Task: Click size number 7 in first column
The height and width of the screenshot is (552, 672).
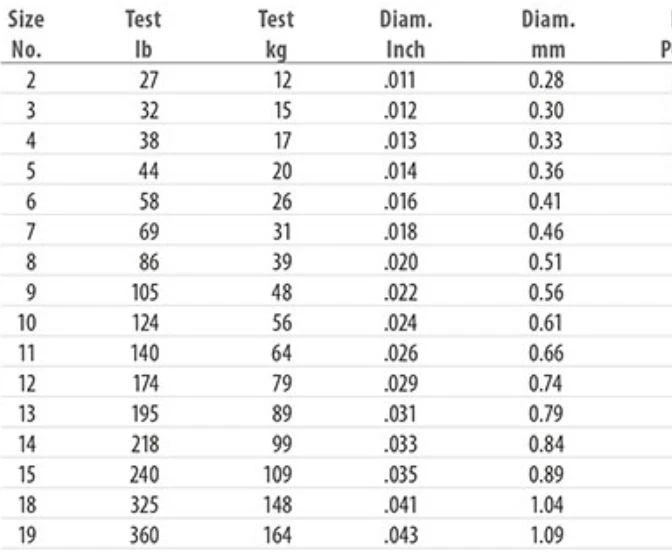Action: [x=30, y=232]
